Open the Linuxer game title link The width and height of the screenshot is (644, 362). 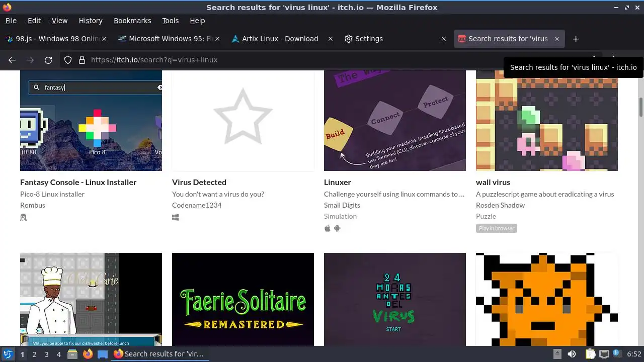(338, 182)
